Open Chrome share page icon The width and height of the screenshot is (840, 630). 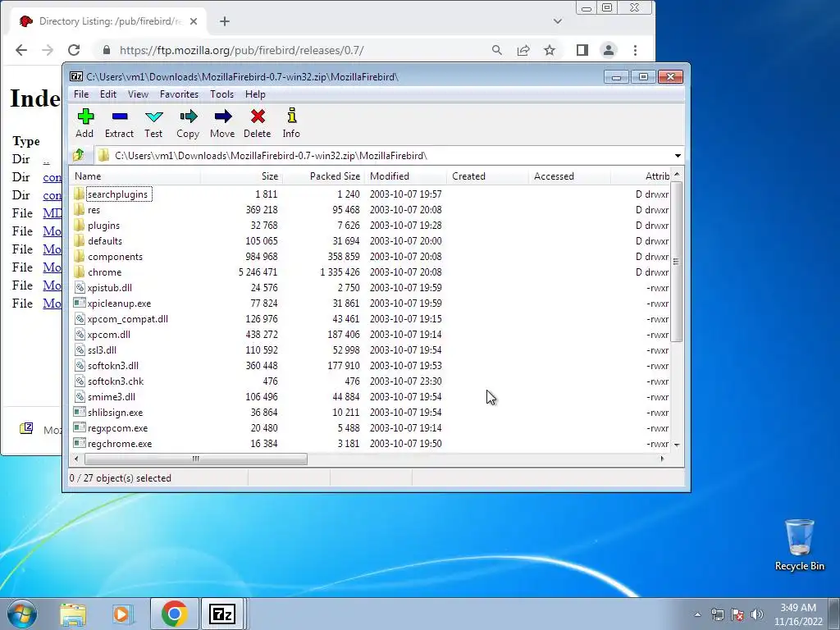point(523,50)
